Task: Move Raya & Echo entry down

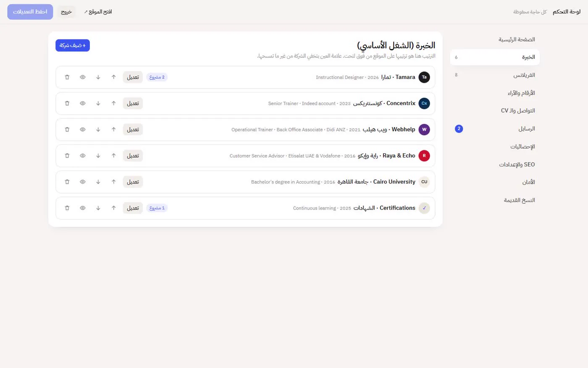Action: [x=98, y=156]
